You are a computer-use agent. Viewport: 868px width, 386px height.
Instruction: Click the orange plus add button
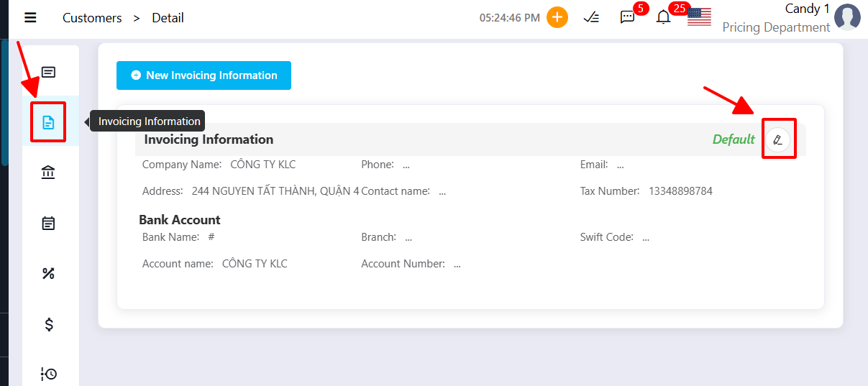557,17
